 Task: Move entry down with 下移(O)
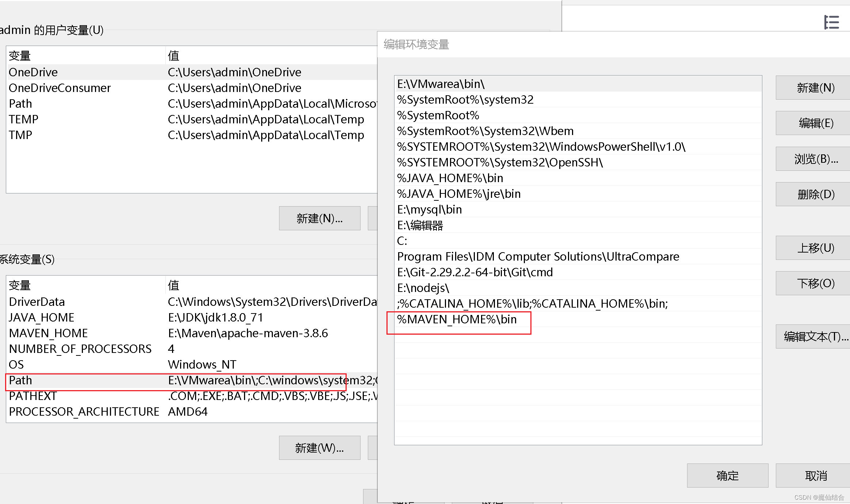point(813,283)
